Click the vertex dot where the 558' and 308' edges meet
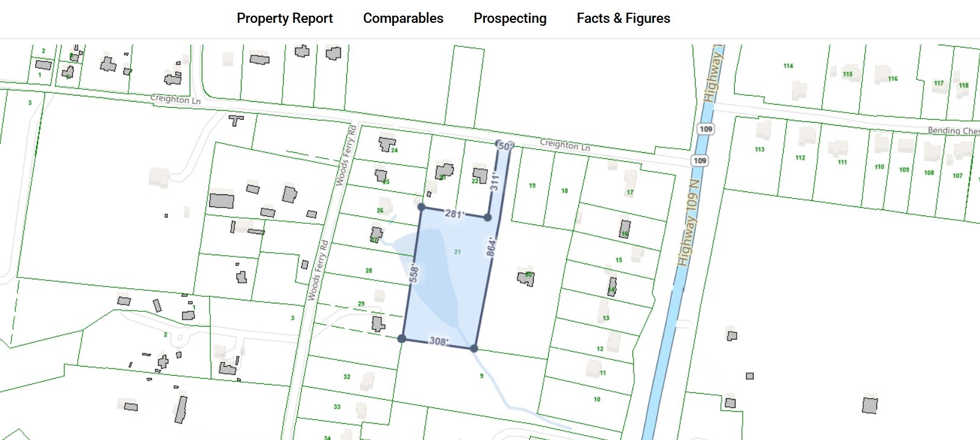The height and width of the screenshot is (440, 980). click(402, 339)
